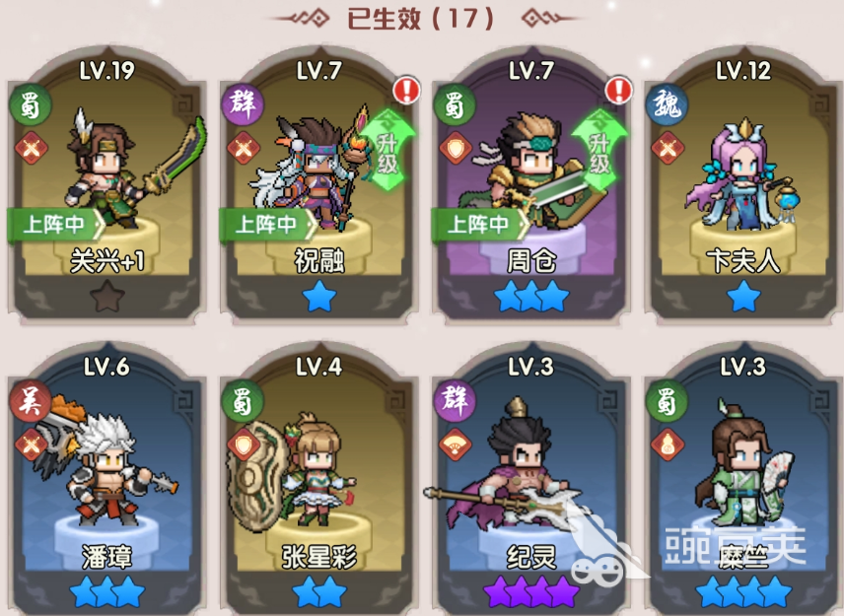
Task: Tap the 上阵中 banner on 关兴
Action: click(x=56, y=225)
